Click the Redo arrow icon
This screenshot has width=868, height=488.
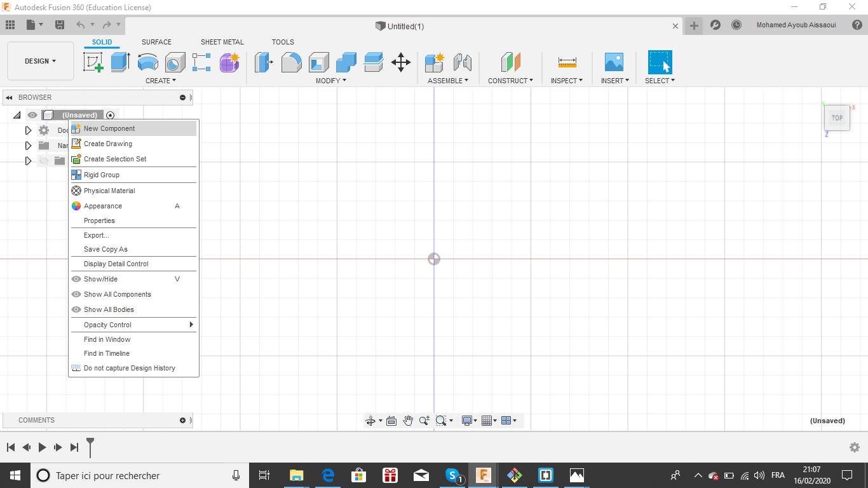click(x=107, y=25)
